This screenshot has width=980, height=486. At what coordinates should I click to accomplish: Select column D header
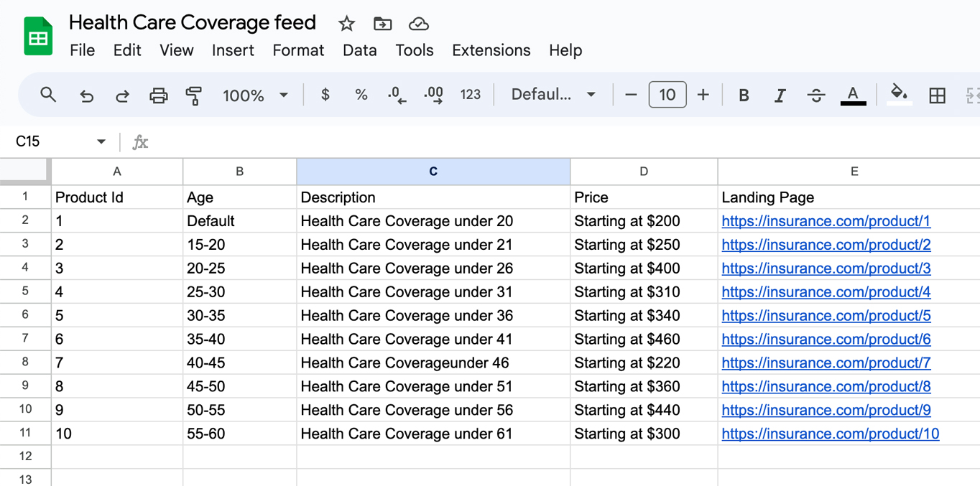tap(644, 172)
